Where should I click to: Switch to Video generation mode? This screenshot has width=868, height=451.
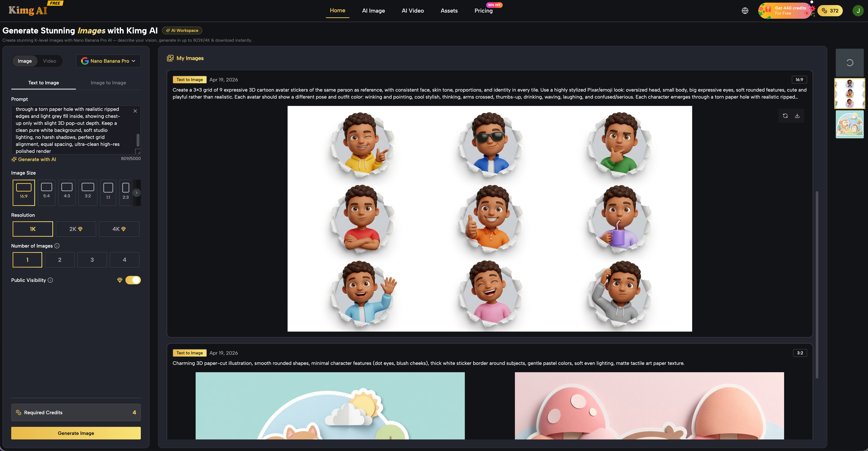[50, 61]
